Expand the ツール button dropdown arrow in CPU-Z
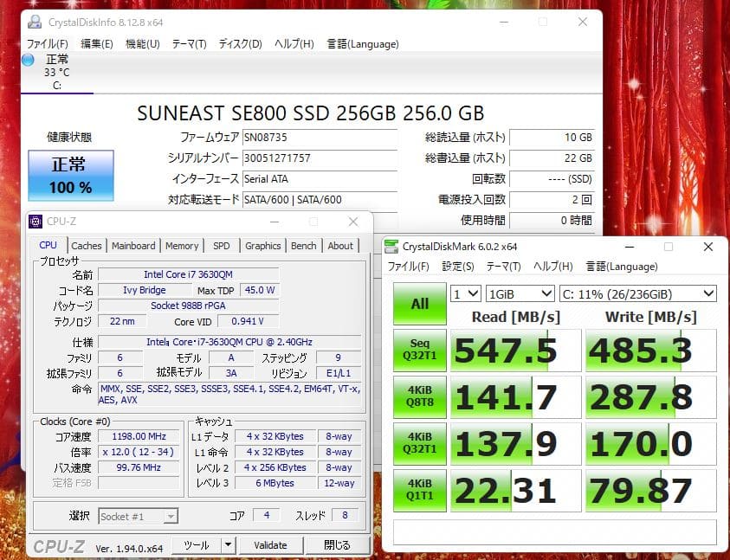Image resolution: width=730 pixels, height=560 pixels. (228, 544)
